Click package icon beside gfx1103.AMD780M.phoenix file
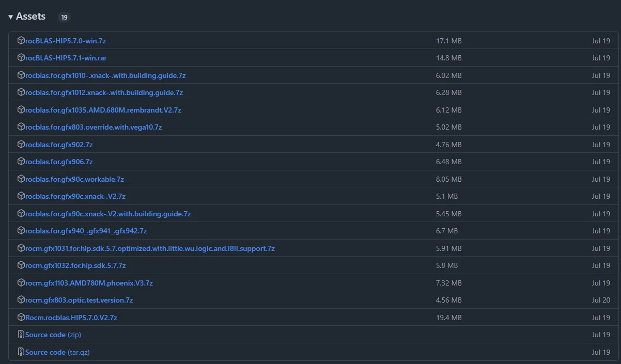Viewport: 621px width, 364px height. pyautogui.click(x=21, y=282)
